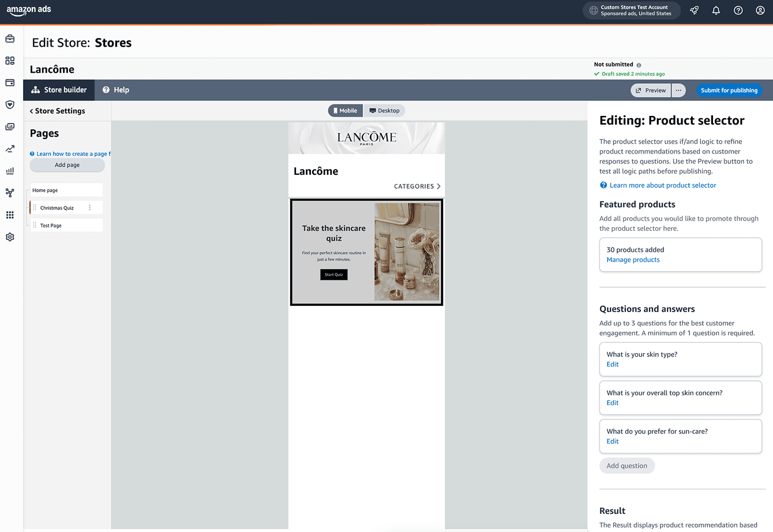Open Christmas Quiz page options kebab menu
The width and height of the screenshot is (773, 532).
[x=89, y=208]
